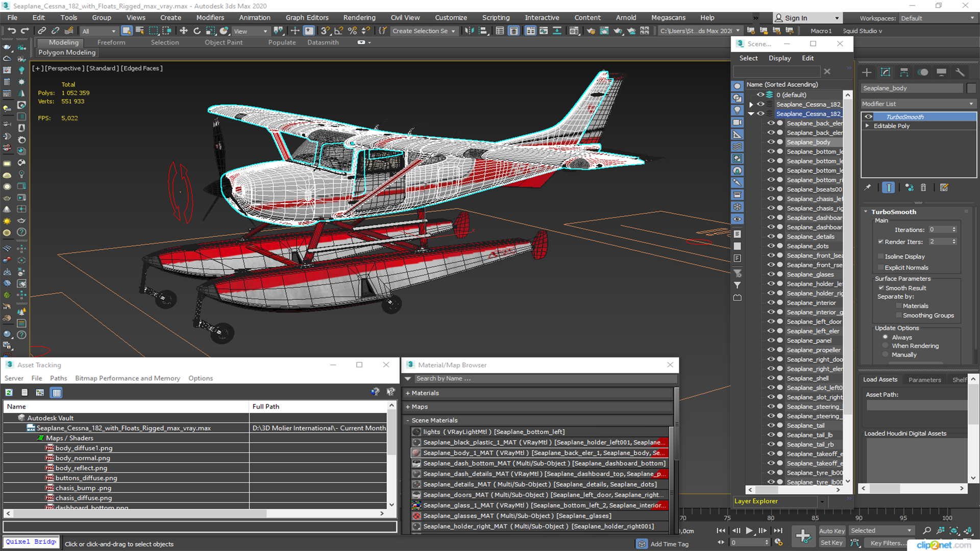Open the reference coordinate View dropdown

click(x=251, y=31)
